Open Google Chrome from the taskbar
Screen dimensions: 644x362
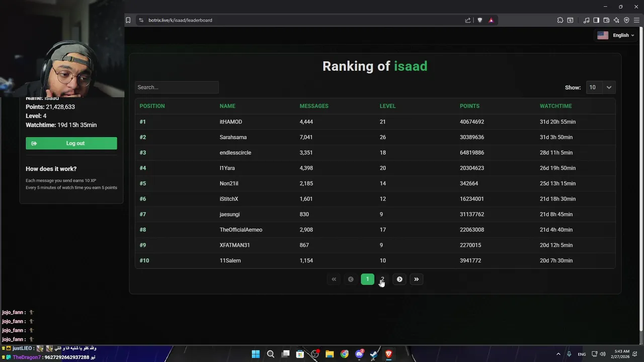345,354
